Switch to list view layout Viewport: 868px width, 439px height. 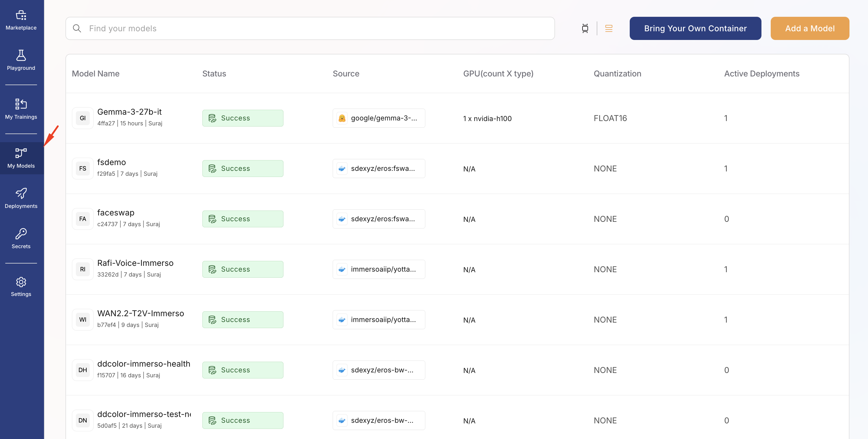click(x=609, y=28)
